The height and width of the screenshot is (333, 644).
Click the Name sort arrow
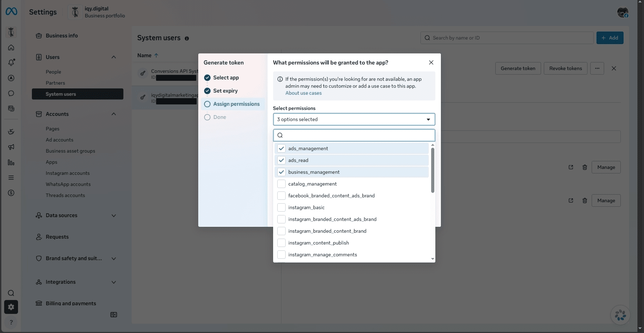(x=156, y=55)
